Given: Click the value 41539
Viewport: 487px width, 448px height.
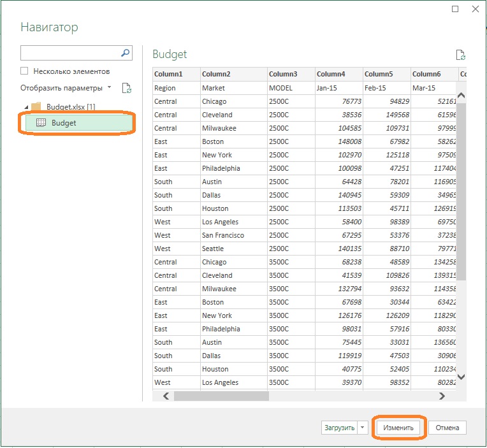Looking at the screenshot, I should coord(352,275).
